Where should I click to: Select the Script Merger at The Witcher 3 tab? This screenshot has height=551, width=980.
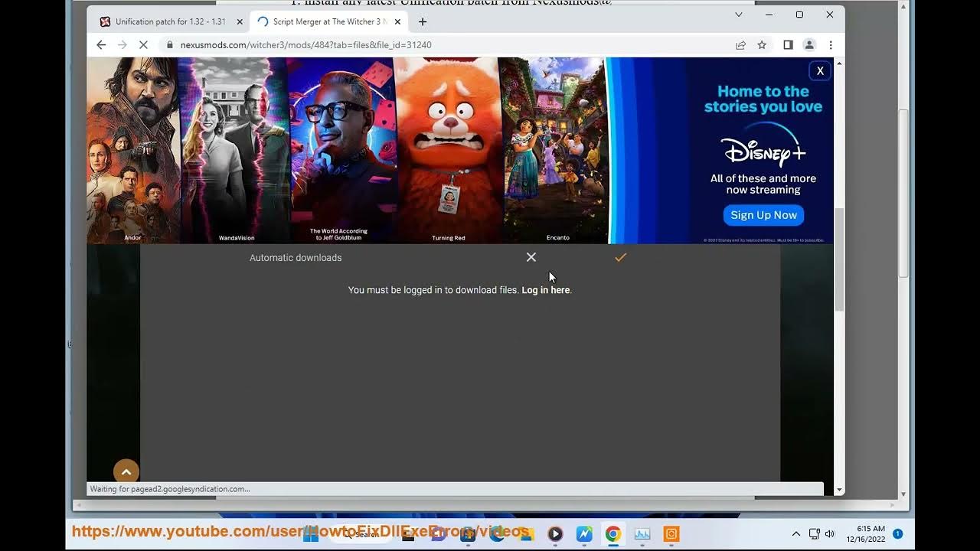328,21
